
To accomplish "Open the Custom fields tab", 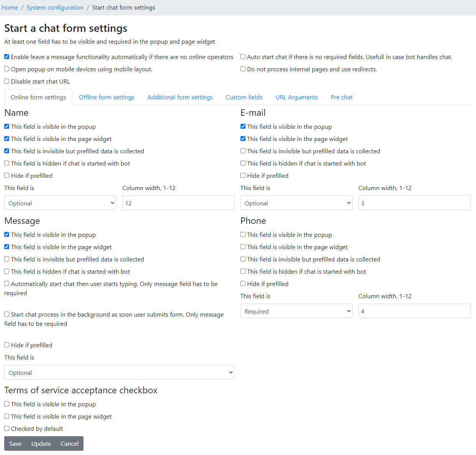I will click(x=244, y=97).
